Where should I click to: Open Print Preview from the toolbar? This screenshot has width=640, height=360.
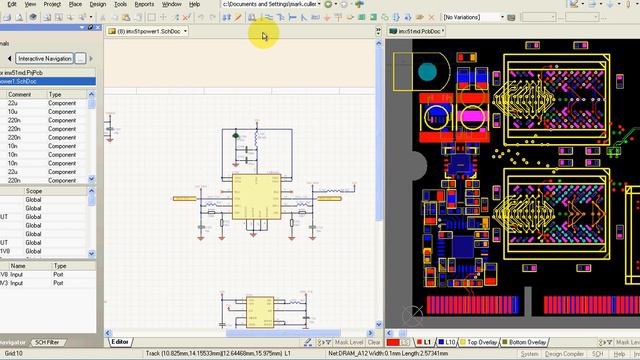click(19, 18)
